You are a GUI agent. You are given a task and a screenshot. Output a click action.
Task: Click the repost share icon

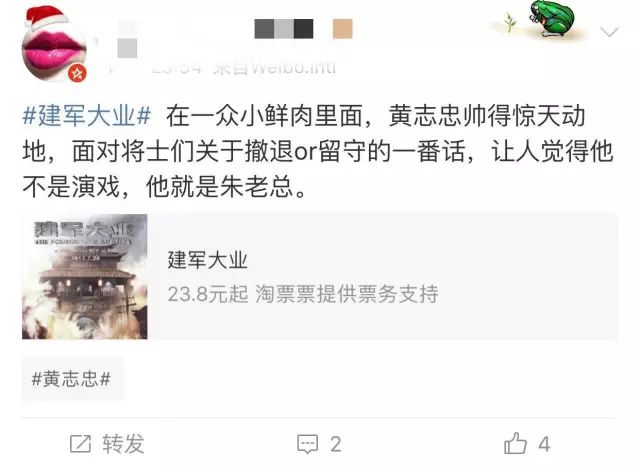click(x=80, y=444)
